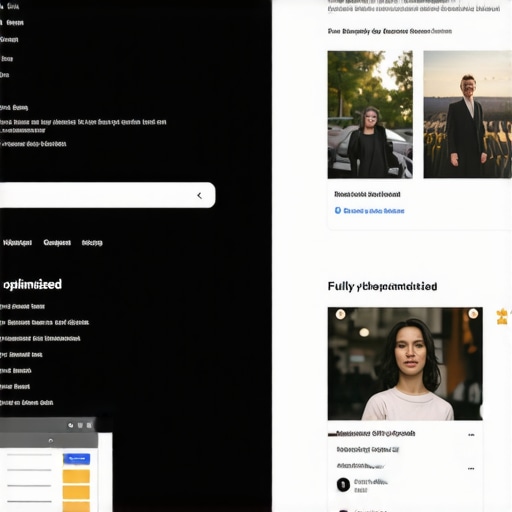Focus the white search input field
The height and width of the screenshot is (512, 512).
(x=107, y=195)
